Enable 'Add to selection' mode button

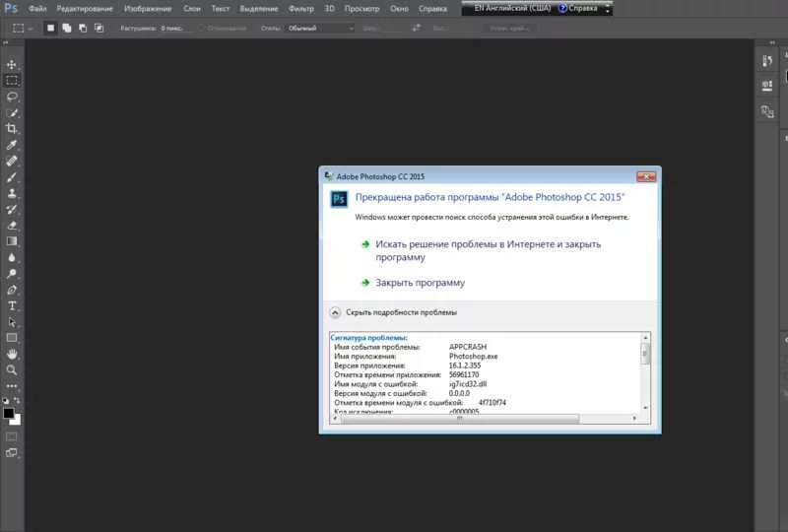point(67,29)
